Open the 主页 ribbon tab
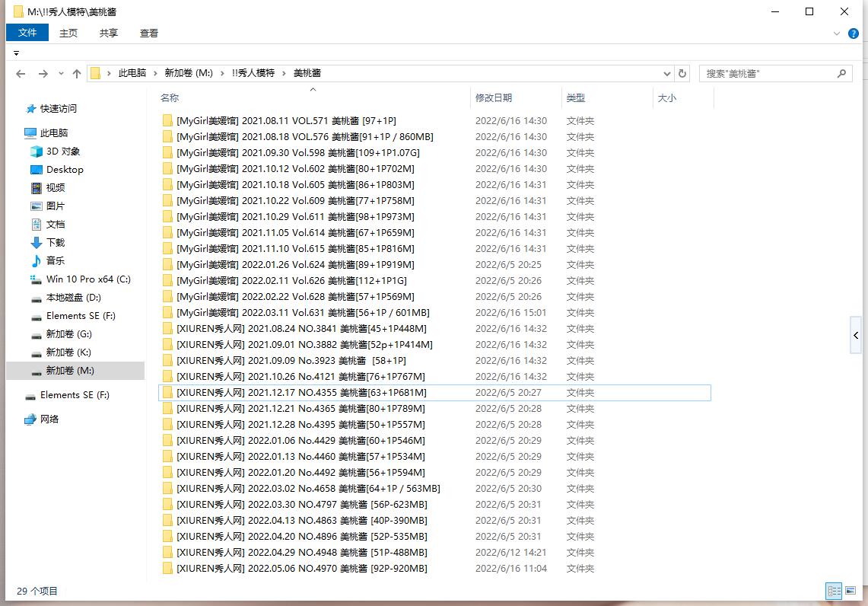This screenshot has width=868, height=606. [68, 33]
